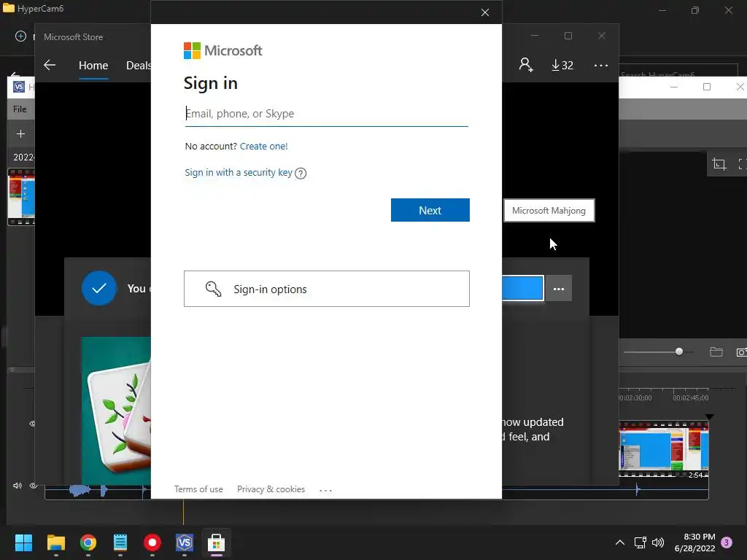Open Terms of use link
The image size is (747, 560).
pyautogui.click(x=198, y=489)
